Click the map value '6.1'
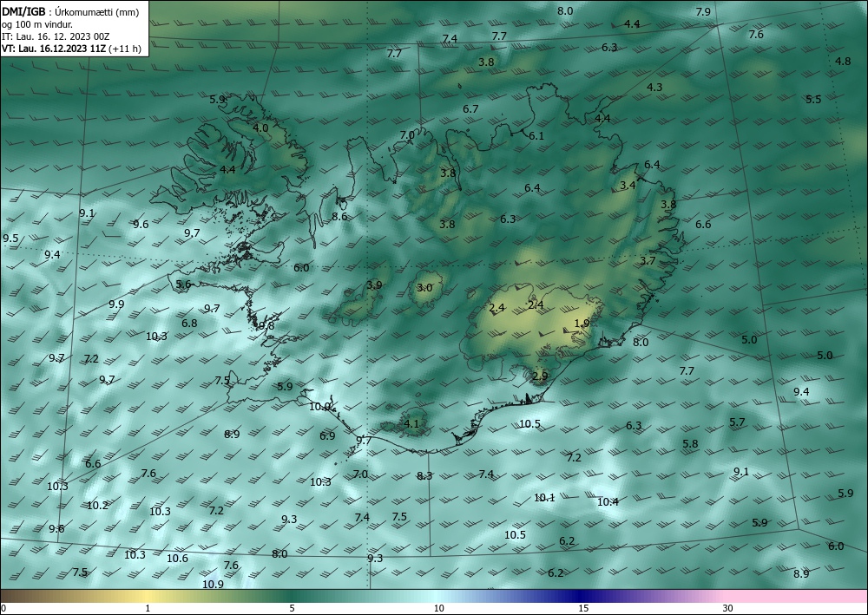 tap(536, 135)
